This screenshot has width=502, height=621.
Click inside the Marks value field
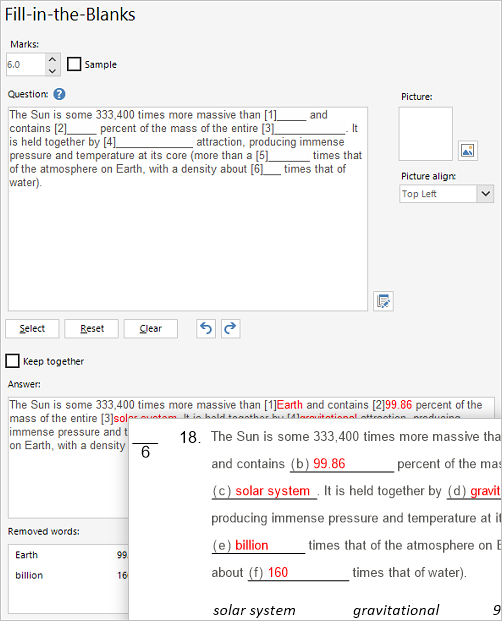(26, 65)
